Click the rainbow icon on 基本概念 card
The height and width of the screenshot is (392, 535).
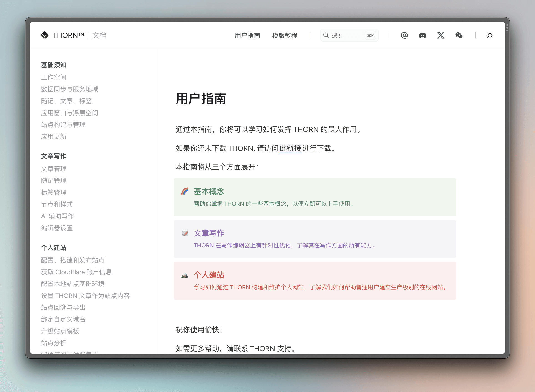[x=185, y=191]
